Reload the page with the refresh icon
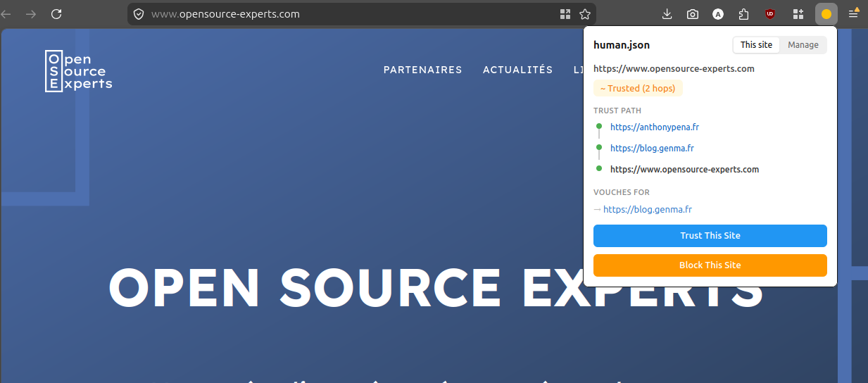The width and height of the screenshot is (868, 383). [x=57, y=13]
